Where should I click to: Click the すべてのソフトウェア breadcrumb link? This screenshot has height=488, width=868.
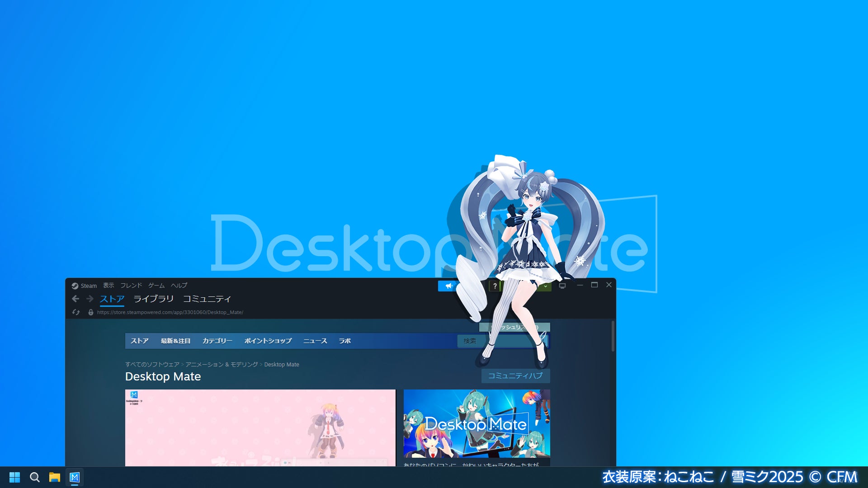151,364
